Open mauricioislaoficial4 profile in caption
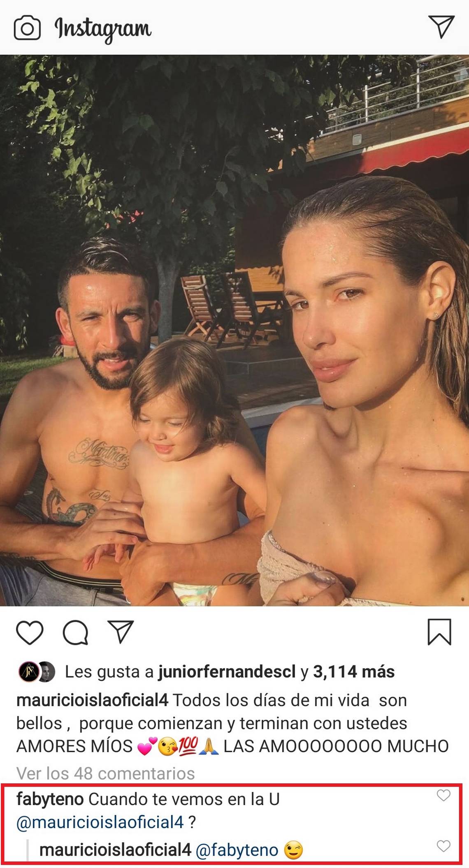Image resolution: width=469 pixels, height=868 pixels. 93,700
